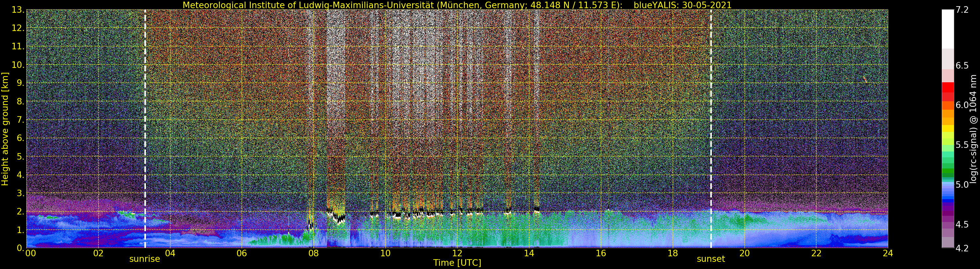The height and width of the screenshot is (269, 980).
Task: Select the 'Height above ground [km]' axis label
Action: tap(5, 129)
